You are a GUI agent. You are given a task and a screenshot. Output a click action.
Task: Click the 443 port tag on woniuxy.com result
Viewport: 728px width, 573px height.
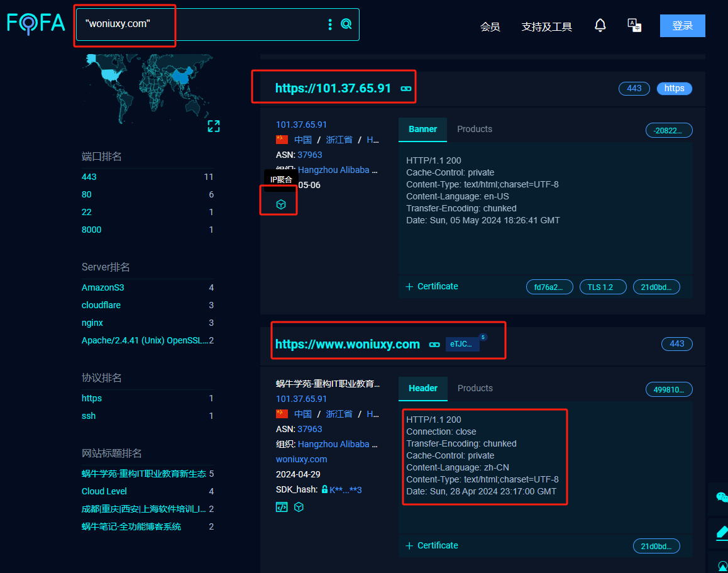pyautogui.click(x=677, y=343)
